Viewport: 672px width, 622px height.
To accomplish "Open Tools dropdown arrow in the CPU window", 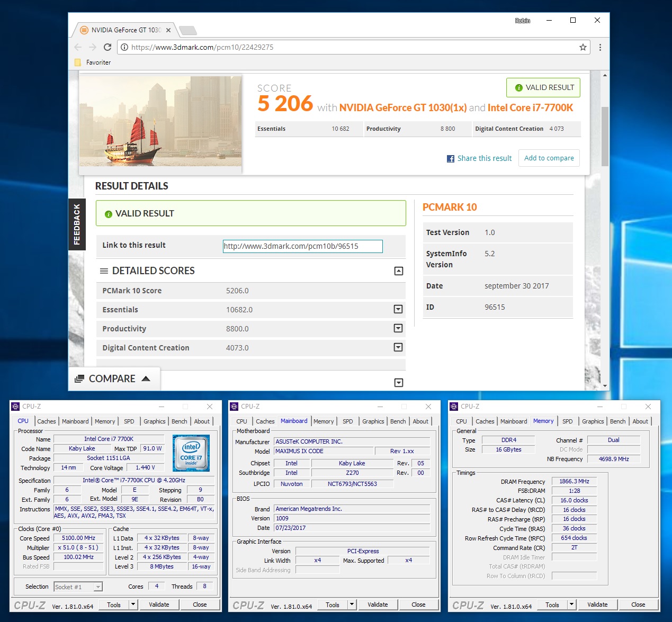I will point(133,605).
